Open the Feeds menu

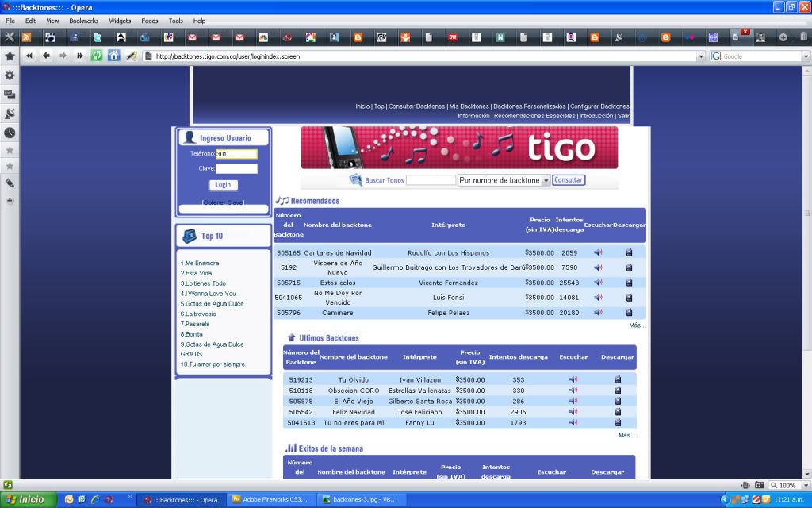click(150, 21)
